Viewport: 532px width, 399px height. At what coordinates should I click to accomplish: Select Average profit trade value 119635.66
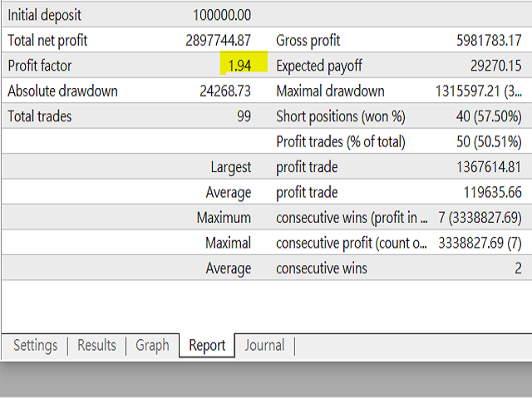click(493, 192)
